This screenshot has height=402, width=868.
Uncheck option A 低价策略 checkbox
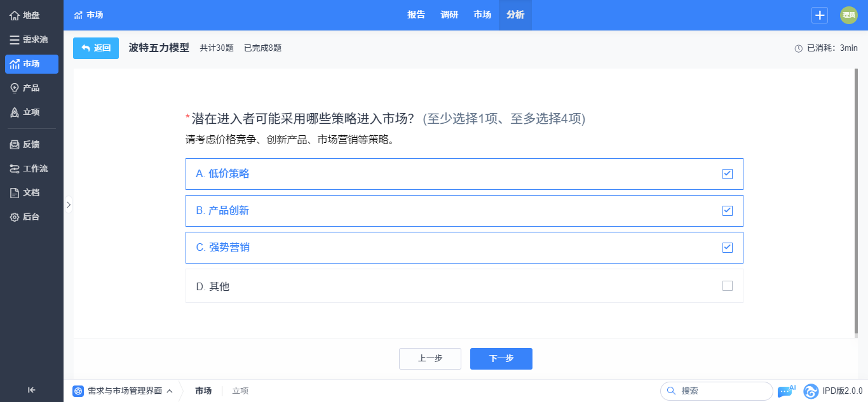[x=728, y=174]
